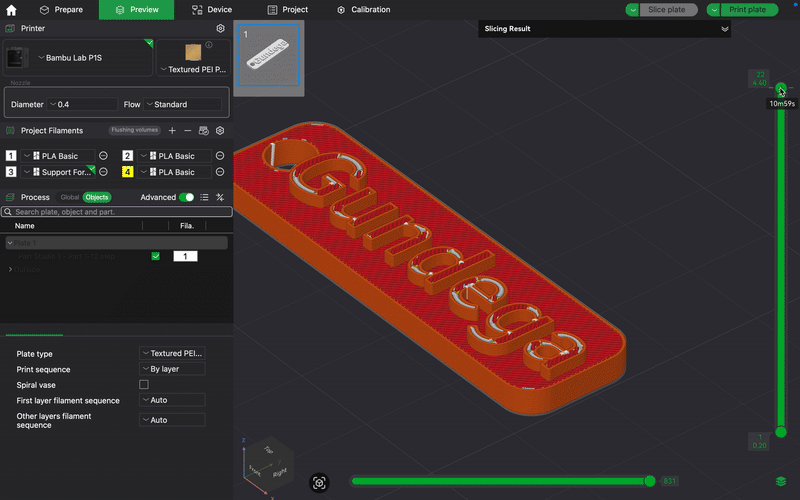Open the Flow Standard dropdown
Image resolution: width=800 pixels, height=500 pixels.
pos(183,104)
